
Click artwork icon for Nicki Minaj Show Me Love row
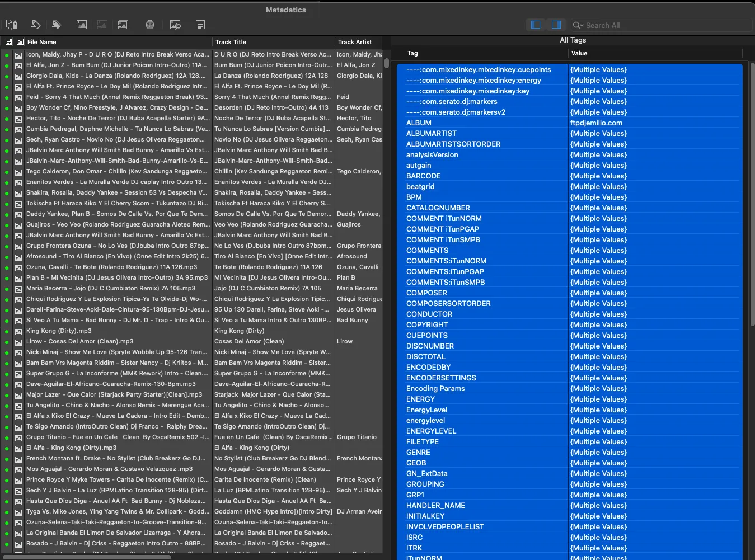(x=18, y=352)
